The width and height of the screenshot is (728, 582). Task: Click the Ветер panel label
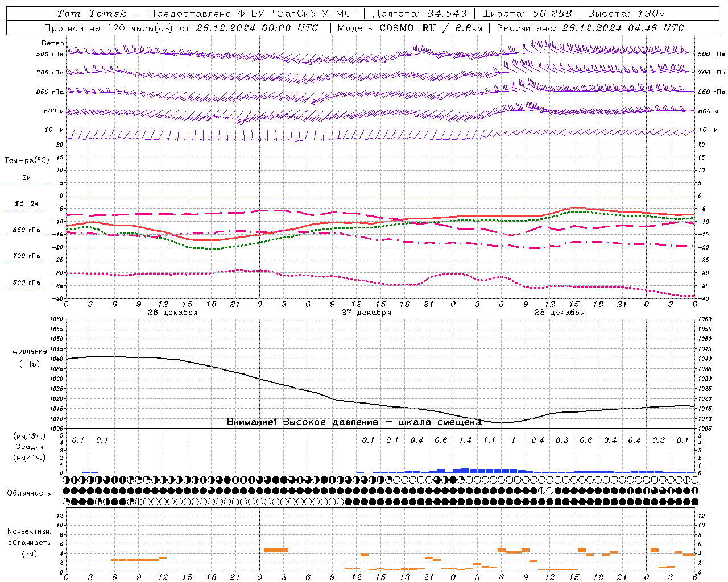pyautogui.click(x=52, y=43)
